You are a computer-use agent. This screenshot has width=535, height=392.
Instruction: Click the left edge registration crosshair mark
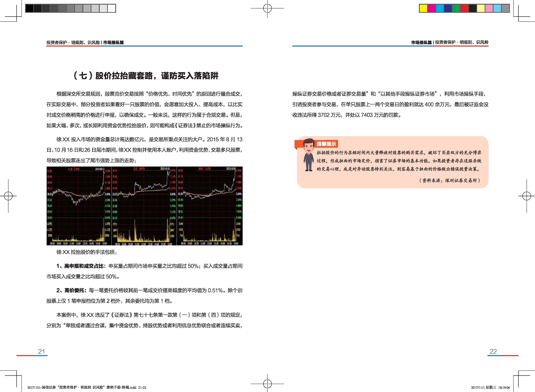point(8,196)
